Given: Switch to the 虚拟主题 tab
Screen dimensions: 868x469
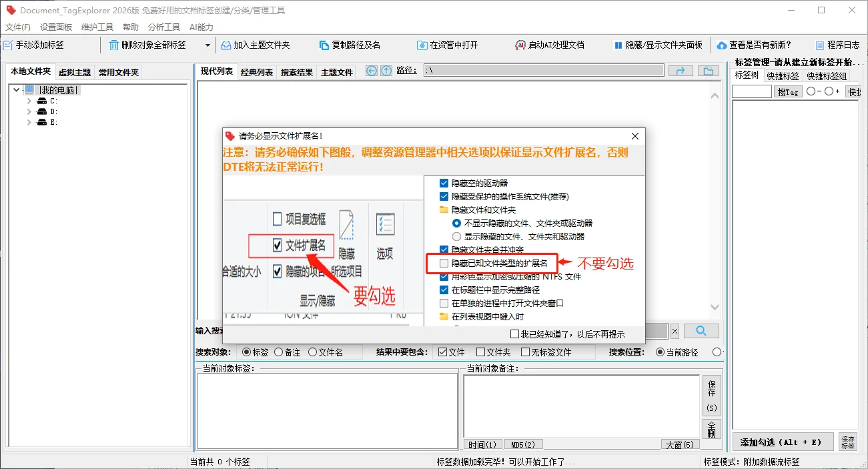Looking at the screenshot, I should (75, 72).
